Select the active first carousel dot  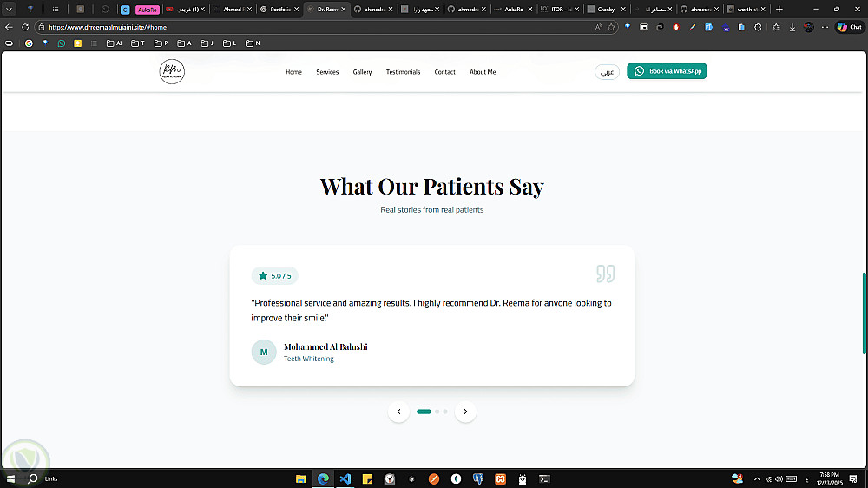click(424, 412)
